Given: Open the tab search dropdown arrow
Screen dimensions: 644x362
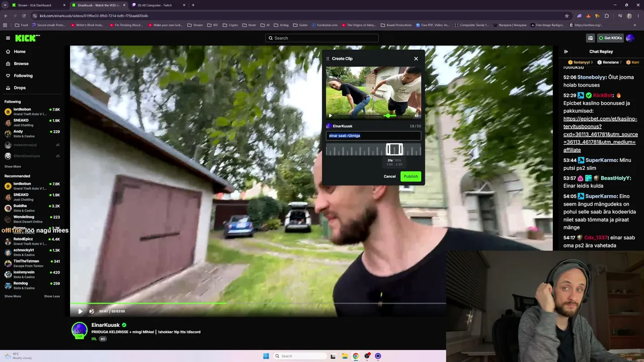Looking at the screenshot, I should 5,5.
